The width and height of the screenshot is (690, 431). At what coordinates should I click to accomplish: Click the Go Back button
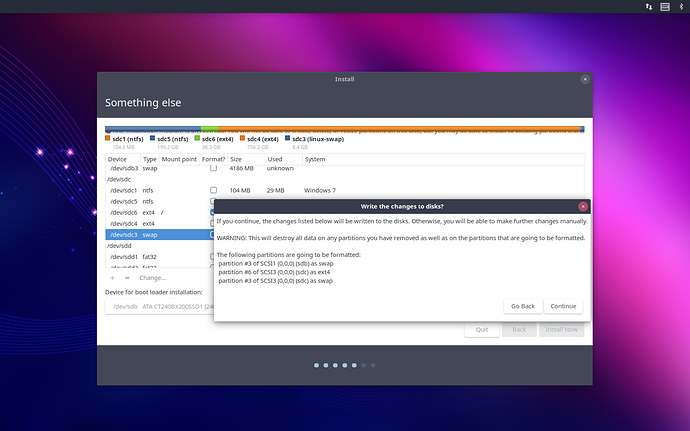click(x=523, y=306)
